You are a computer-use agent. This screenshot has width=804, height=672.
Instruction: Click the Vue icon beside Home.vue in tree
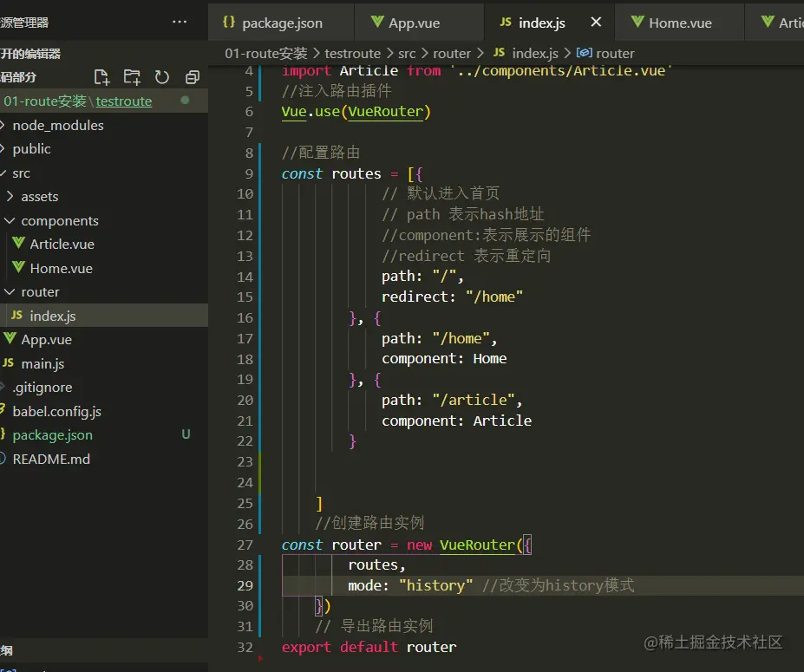(18, 267)
